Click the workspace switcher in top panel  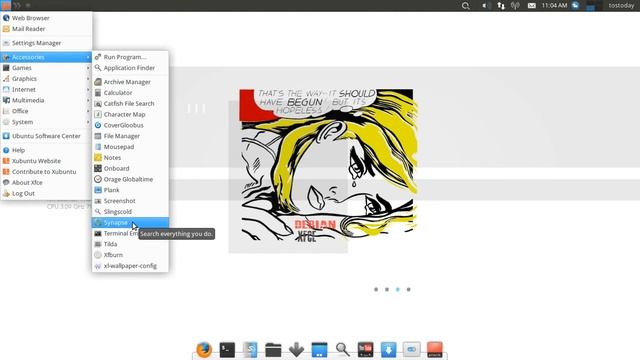(x=594, y=6)
